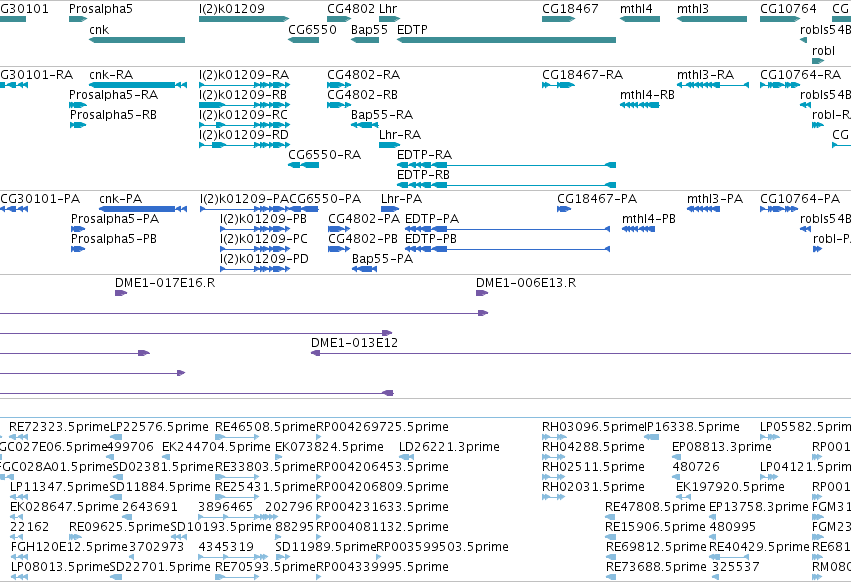Click the l(2)k01209-PC protein label
The height and width of the screenshot is (582, 851).
click(x=264, y=239)
